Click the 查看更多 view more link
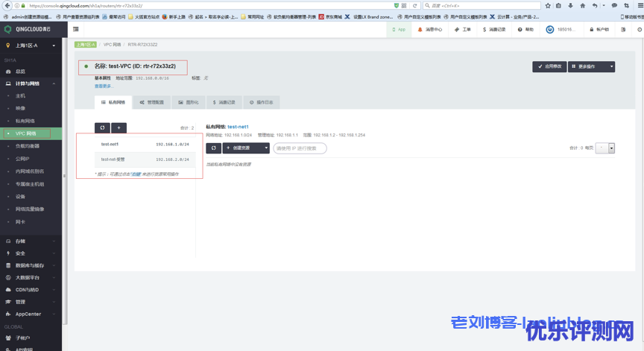Viewport: 644px width, 351px height. point(104,86)
